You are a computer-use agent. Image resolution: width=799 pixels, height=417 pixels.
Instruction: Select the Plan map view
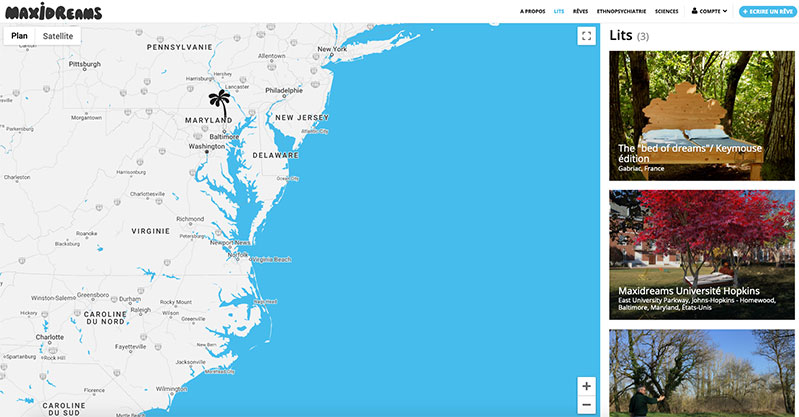coord(19,35)
